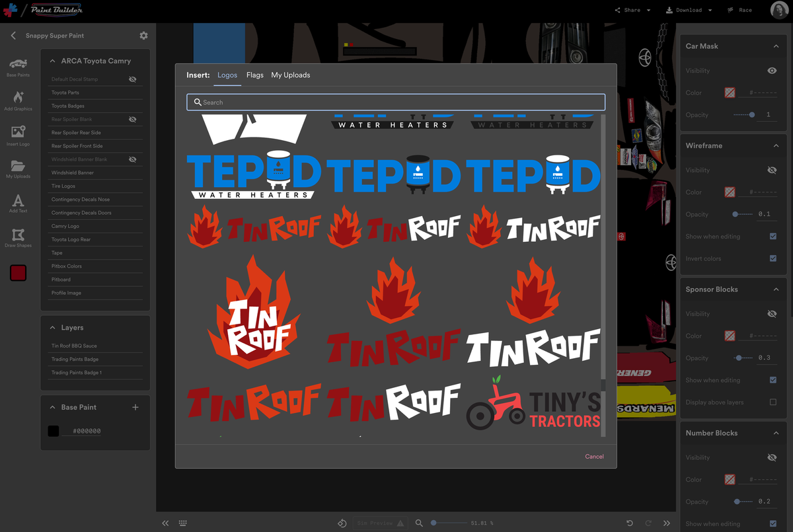This screenshot has height=532, width=793.
Task: Click the black Base Paint color swatch
Action: click(54, 431)
